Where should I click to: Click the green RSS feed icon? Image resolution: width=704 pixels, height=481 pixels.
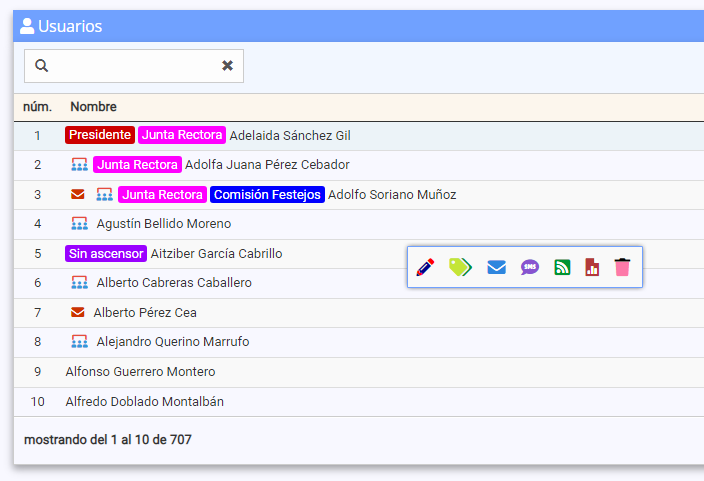pyautogui.click(x=562, y=267)
